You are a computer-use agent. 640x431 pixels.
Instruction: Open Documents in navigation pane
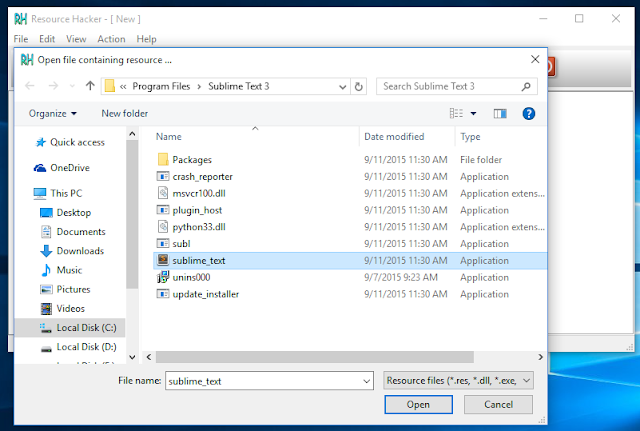(73, 232)
